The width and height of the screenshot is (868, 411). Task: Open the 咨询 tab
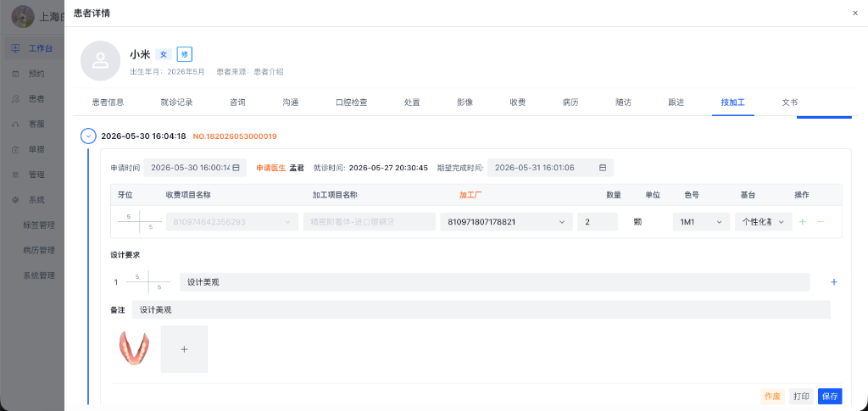click(x=237, y=103)
